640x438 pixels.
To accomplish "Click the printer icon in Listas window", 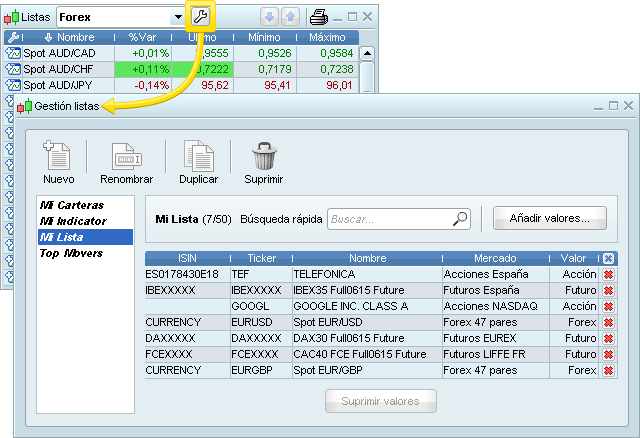I will click(318, 17).
